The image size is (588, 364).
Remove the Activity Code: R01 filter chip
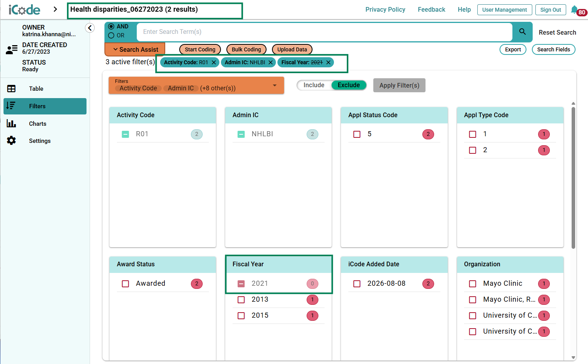pyautogui.click(x=214, y=62)
